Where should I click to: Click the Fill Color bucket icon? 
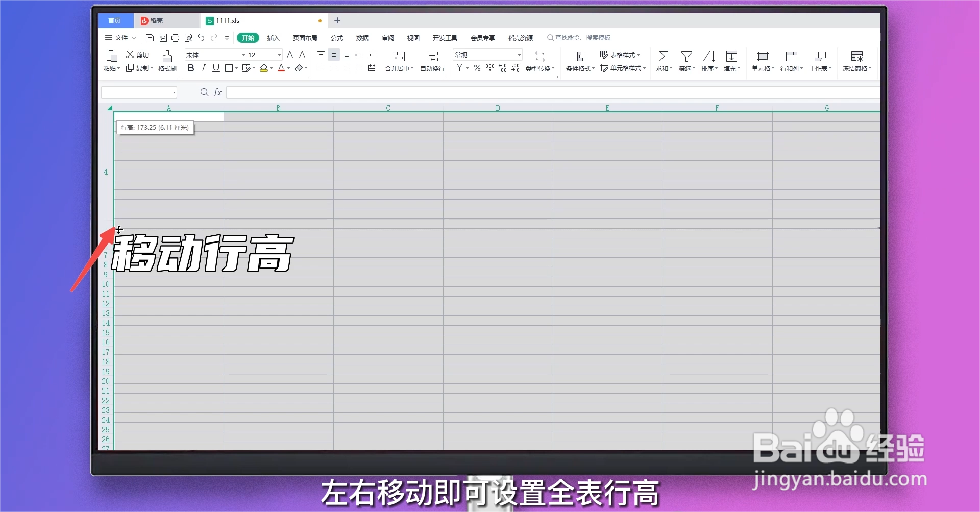(264, 68)
